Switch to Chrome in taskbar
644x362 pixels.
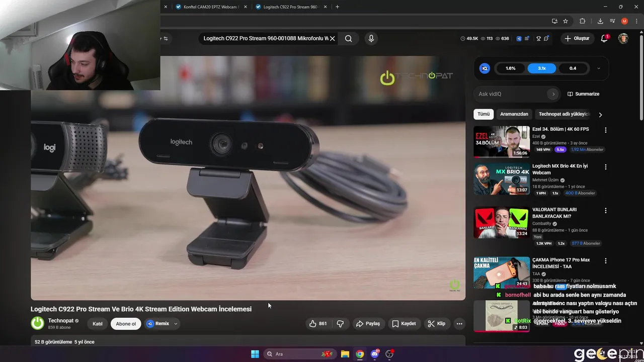[x=360, y=354]
